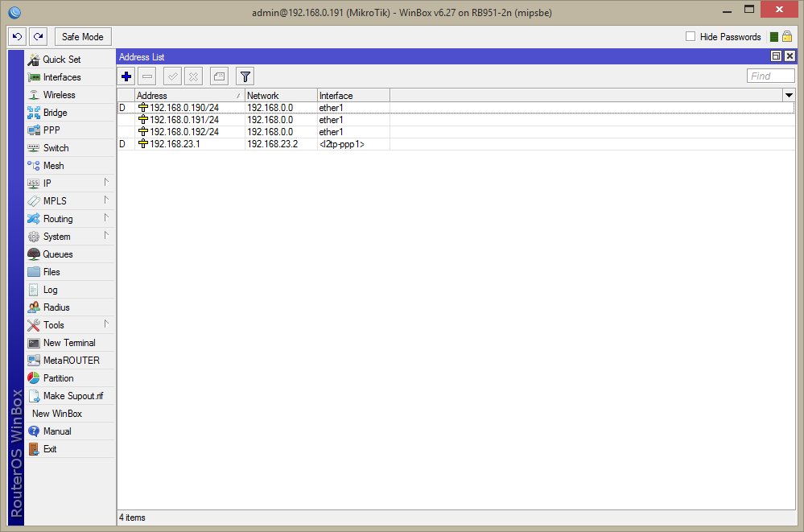Open the Files menu item
Viewport: 804px width, 532px height.
tap(70, 272)
